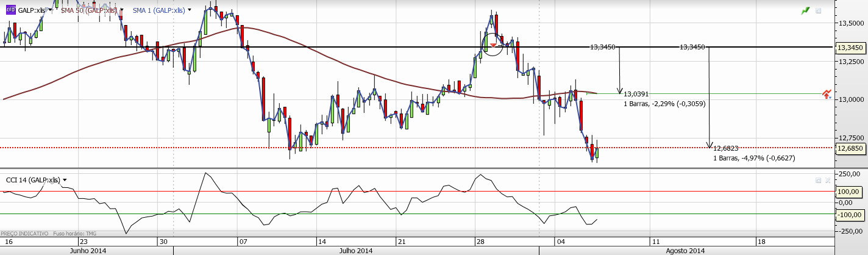
Task: Click date label 23 on the time axis
Action: click(83, 241)
